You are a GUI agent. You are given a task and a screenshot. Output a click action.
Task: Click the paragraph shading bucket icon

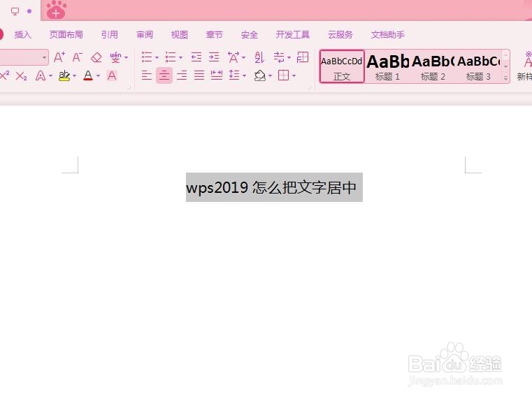[260, 75]
